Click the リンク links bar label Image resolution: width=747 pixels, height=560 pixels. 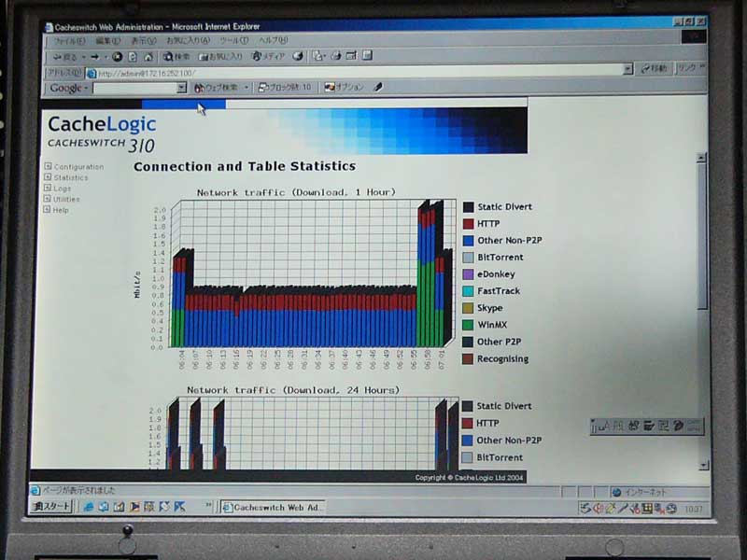click(686, 68)
